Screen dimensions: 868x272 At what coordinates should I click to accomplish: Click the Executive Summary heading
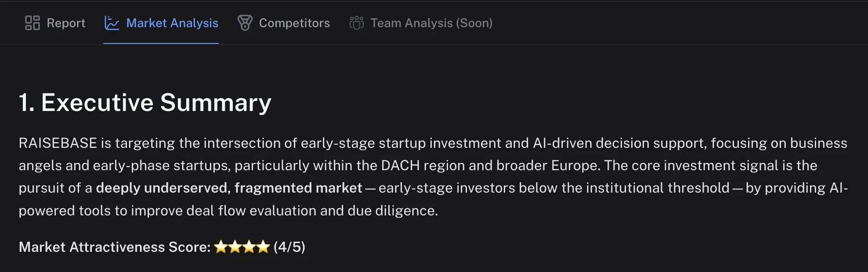click(x=145, y=103)
